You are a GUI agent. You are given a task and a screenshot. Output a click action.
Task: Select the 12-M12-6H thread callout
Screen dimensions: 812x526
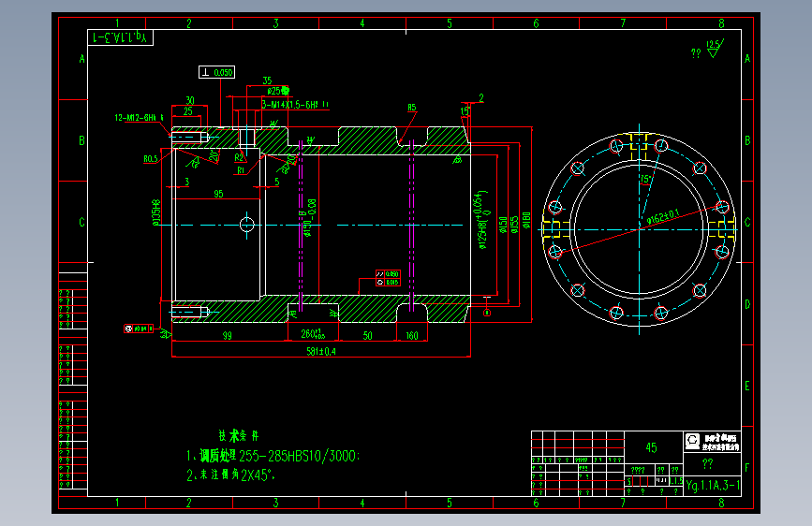tap(139, 118)
